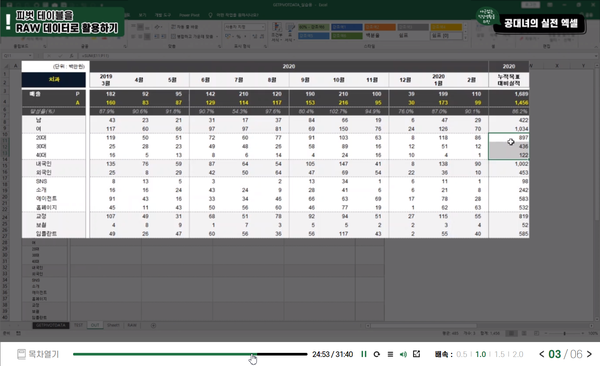Switch to Page Layout view icon

524,333
